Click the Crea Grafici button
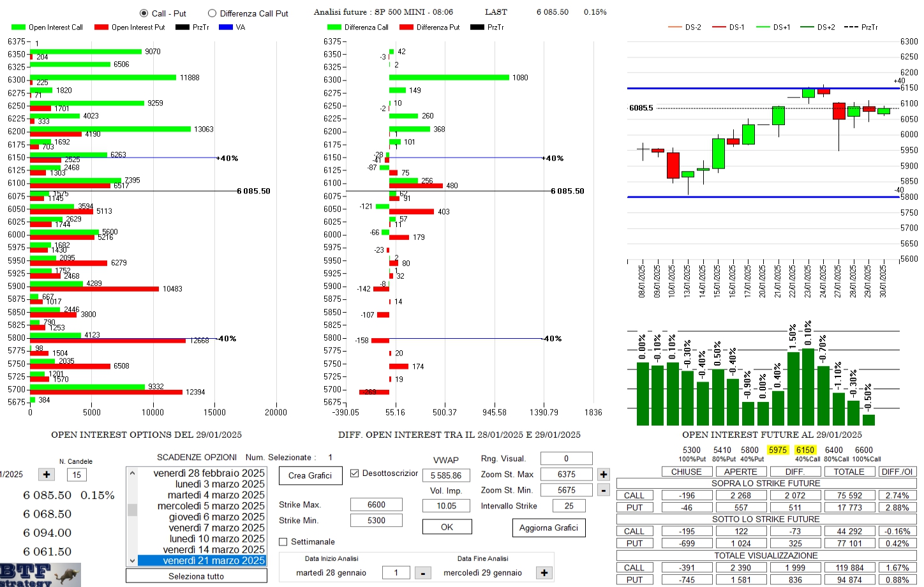924x587 pixels. (310, 475)
